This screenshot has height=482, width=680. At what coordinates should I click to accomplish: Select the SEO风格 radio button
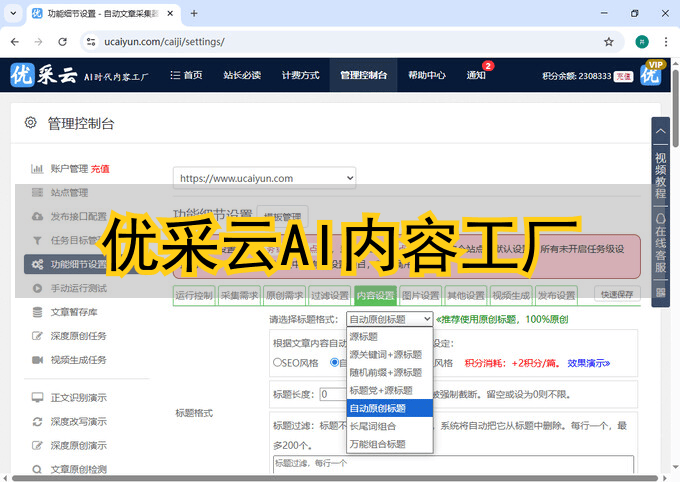pos(278,363)
